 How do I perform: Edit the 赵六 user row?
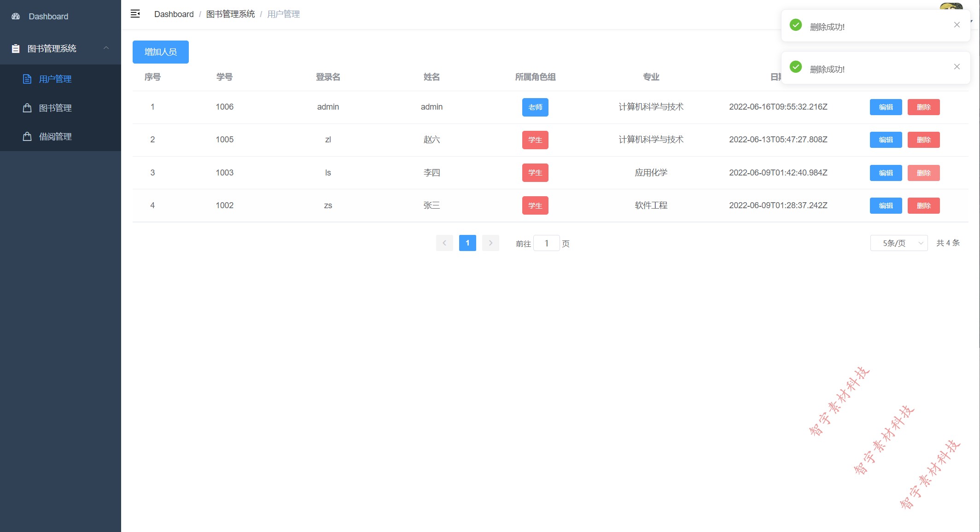(886, 140)
